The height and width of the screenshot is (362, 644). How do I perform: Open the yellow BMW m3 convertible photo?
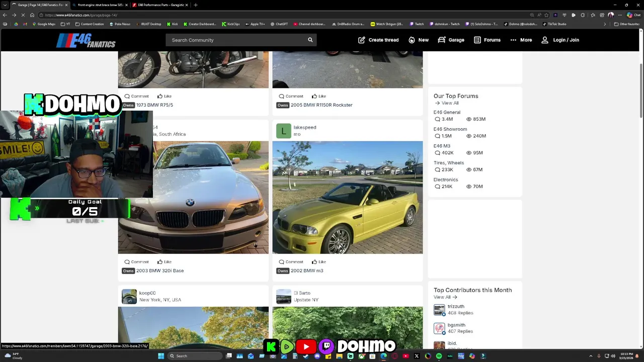pos(348,198)
